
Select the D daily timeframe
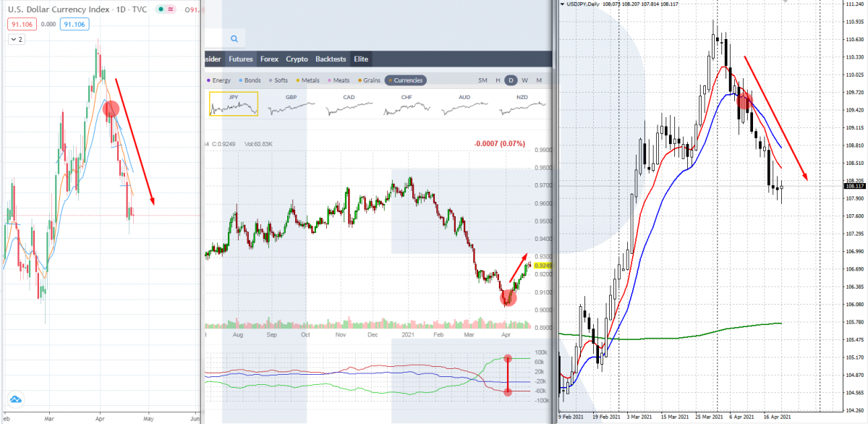tap(510, 80)
